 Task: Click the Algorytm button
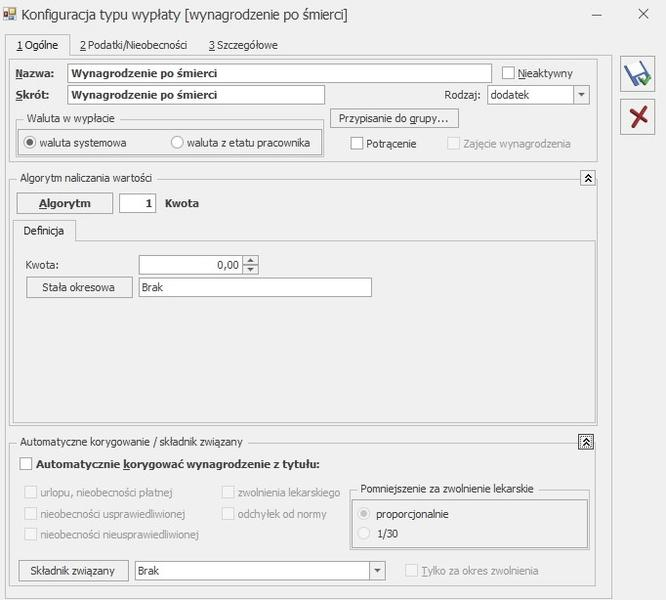tap(65, 203)
